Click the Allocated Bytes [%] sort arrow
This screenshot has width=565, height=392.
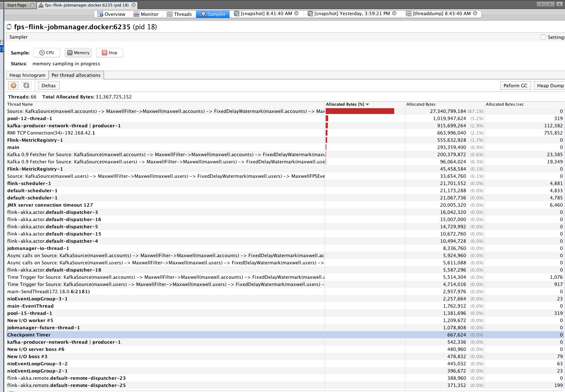pyautogui.click(x=368, y=104)
